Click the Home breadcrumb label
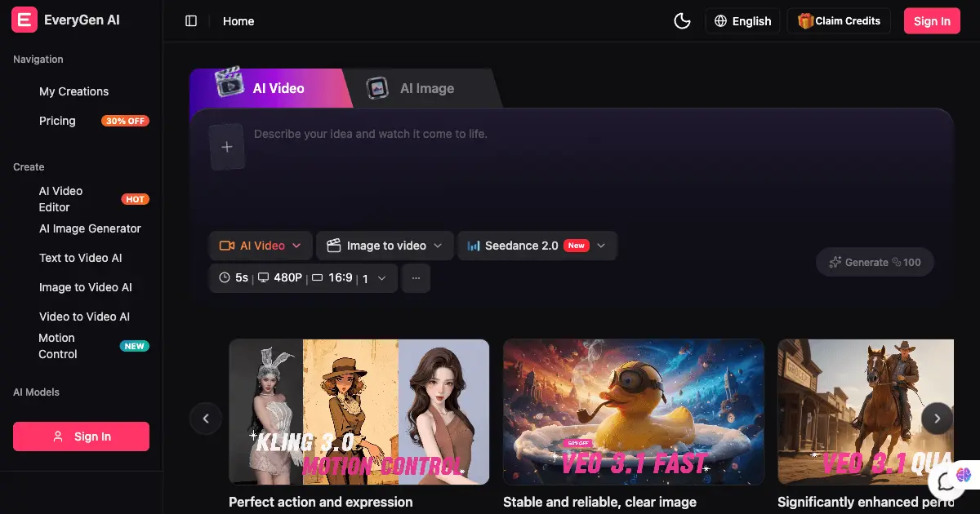 pos(238,21)
